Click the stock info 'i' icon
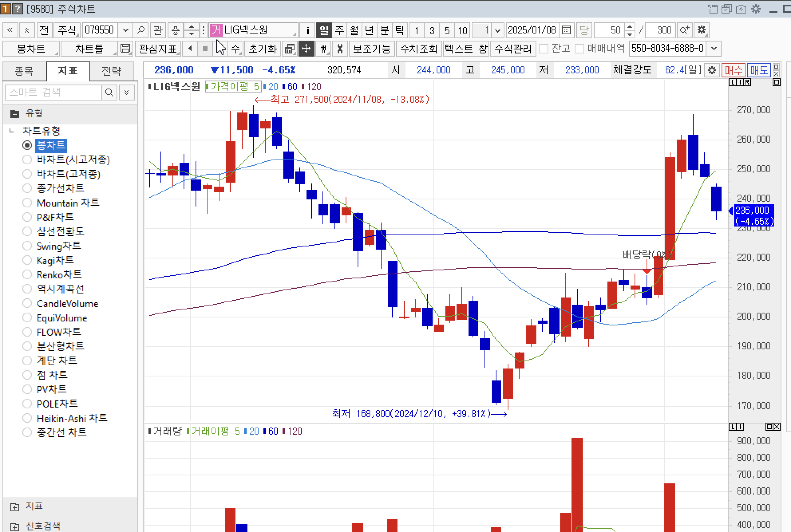The height and width of the screenshot is (532, 791). pos(307,30)
